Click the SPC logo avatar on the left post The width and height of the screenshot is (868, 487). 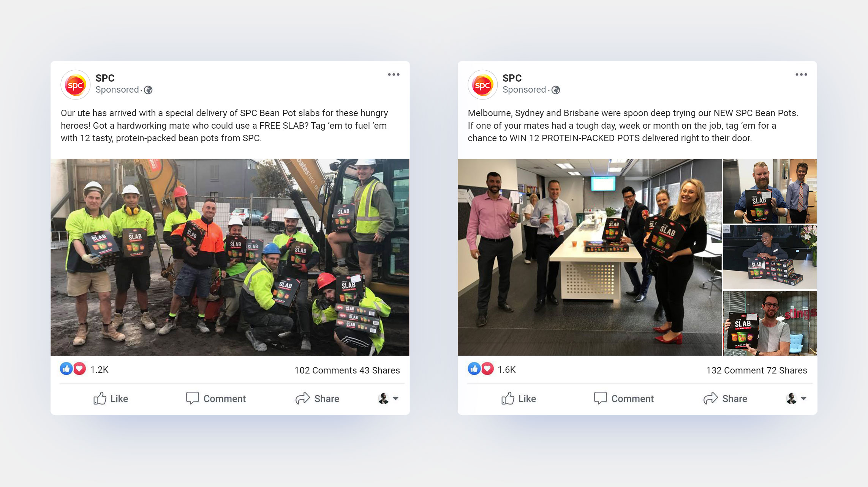(x=75, y=85)
